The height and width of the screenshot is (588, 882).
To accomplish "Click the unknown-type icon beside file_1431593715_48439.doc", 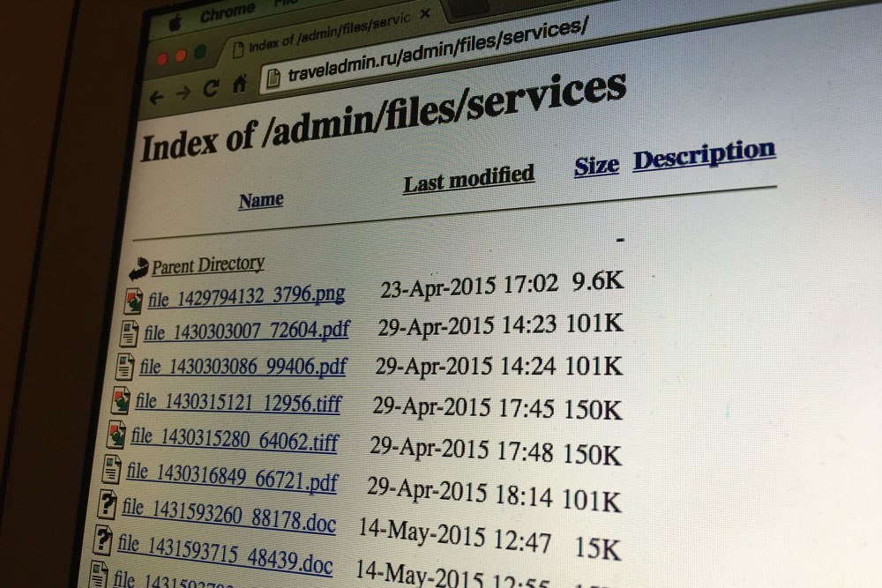I will (x=101, y=540).
